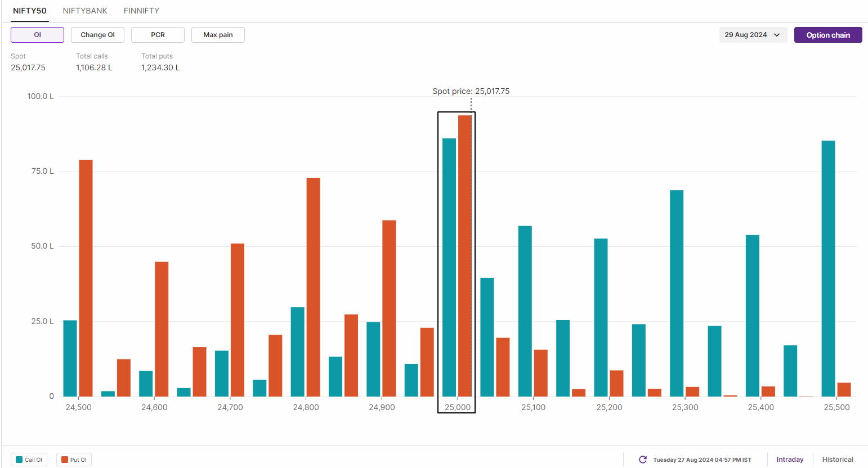This screenshot has height=468, width=868.
Task: Click the 25,000 x-axis label
Action: pos(458,407)
